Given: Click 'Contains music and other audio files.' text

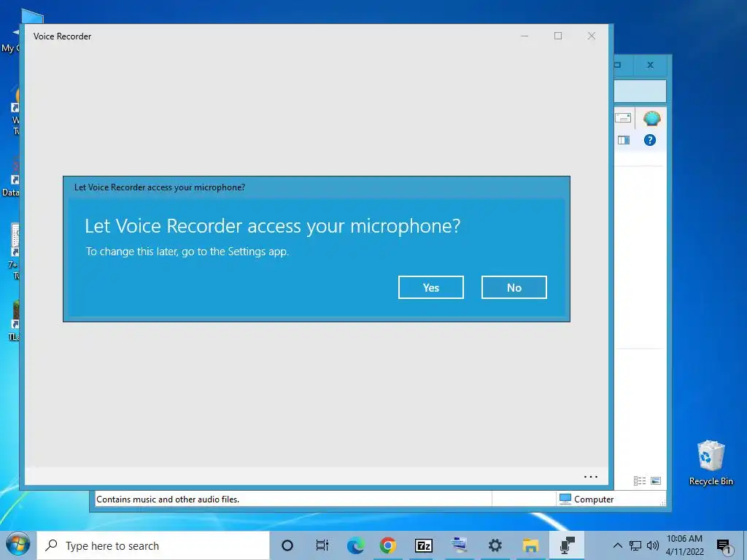Looking at the screenshot, I should pos(168,499).
